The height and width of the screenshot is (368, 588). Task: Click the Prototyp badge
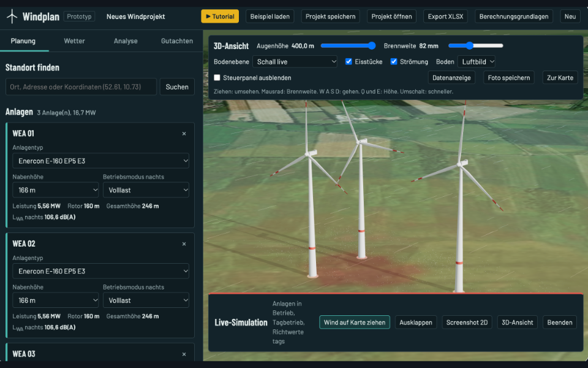point(79,17)
